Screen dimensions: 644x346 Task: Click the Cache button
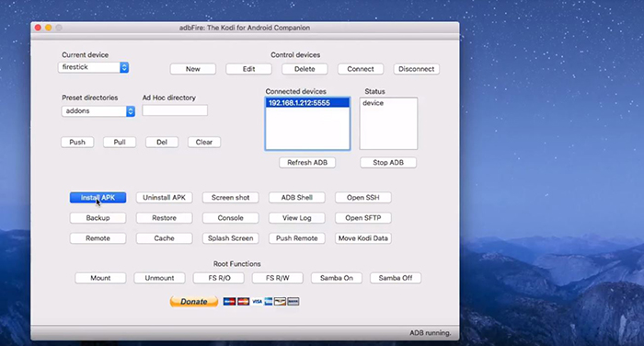(x=165, y=238)
